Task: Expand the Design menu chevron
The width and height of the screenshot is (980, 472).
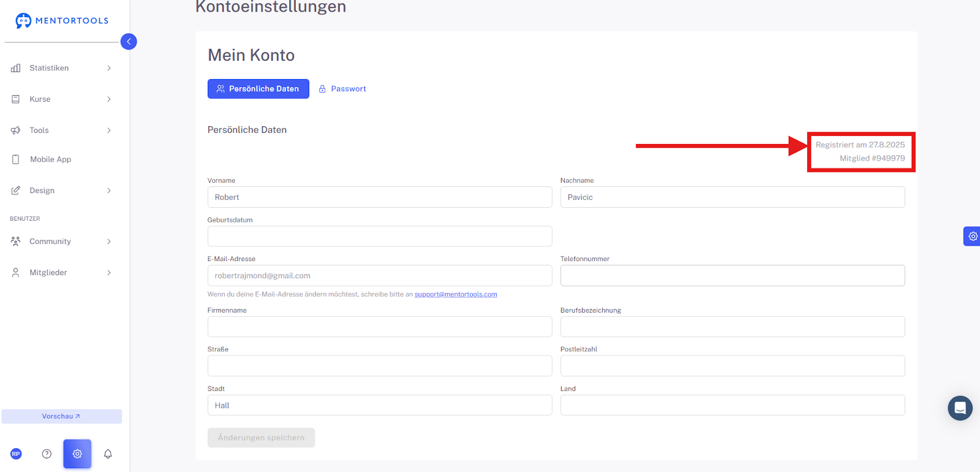Action: pos(109,191)
